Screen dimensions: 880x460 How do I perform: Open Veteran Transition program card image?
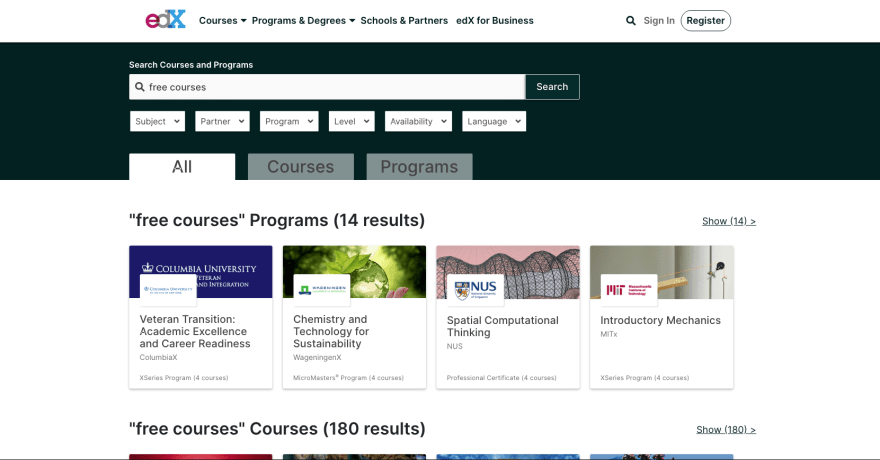coord(201,272)
